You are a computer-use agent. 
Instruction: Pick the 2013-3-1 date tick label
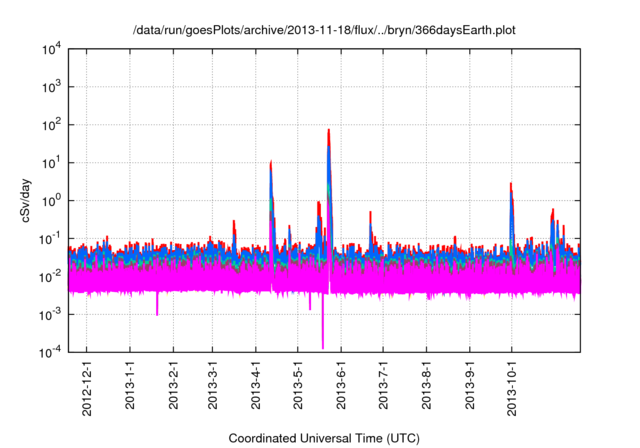click(x=212, y=386)
